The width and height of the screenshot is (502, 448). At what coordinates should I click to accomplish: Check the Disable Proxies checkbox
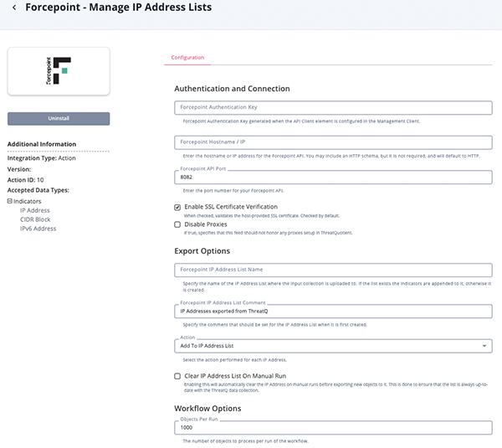(x=177, y=224)
